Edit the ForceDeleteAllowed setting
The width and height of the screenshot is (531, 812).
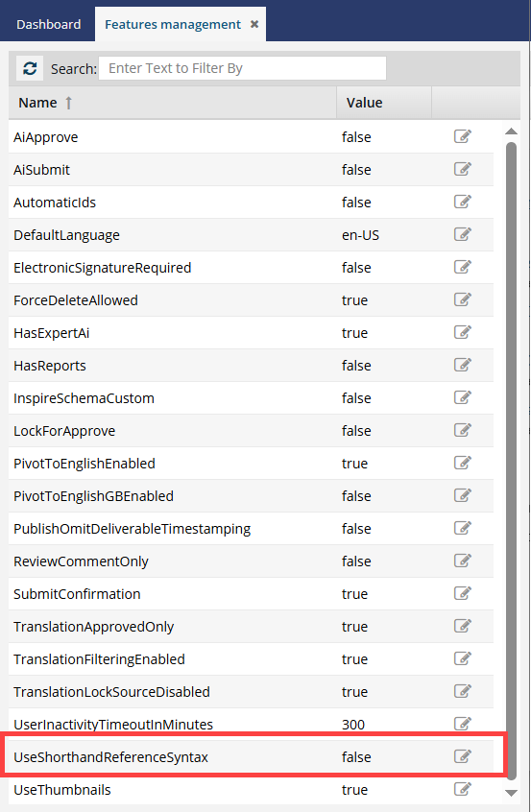click(x=462, y=299)
